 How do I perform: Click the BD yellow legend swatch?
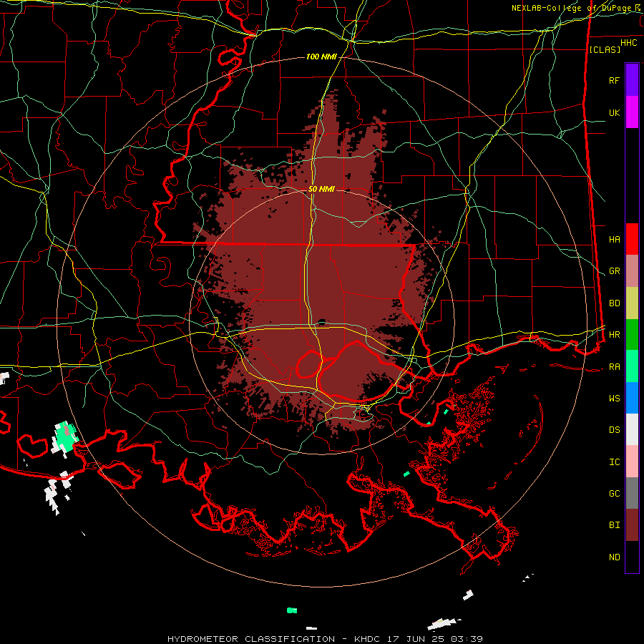[x=632, y=303]
